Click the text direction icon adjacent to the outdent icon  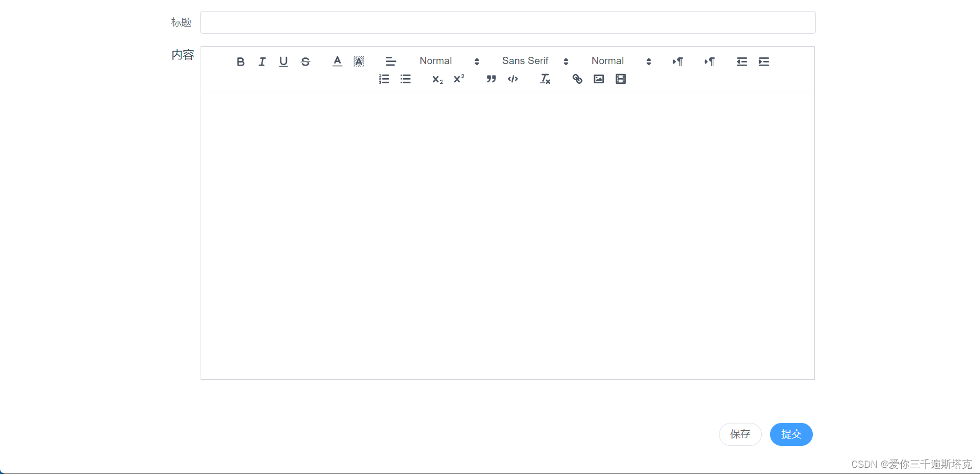pyautogui.click(x=710, y=61)
